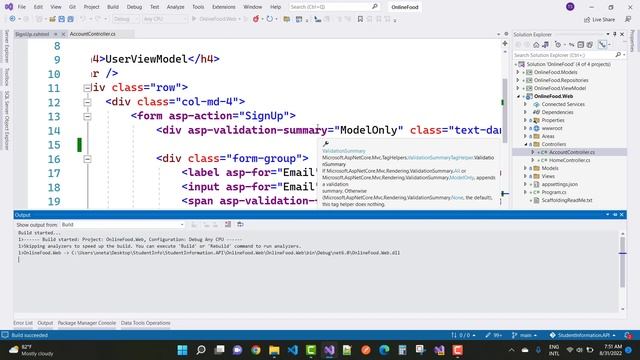Click the Solution Explorer search magnifier icon
Image resolution: width=640 pixels, height=360 pixels.
618,55
